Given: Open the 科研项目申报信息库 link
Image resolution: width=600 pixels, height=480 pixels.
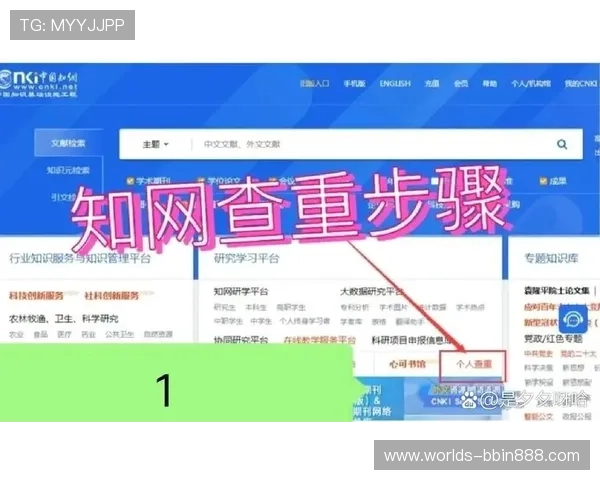Looking at the screenshot, I should [412, 340].
